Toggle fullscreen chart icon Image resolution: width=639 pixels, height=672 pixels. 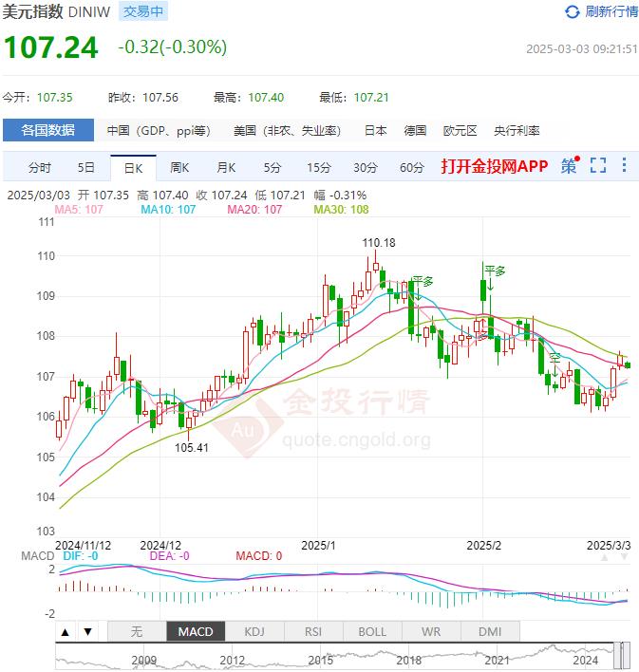598,165
